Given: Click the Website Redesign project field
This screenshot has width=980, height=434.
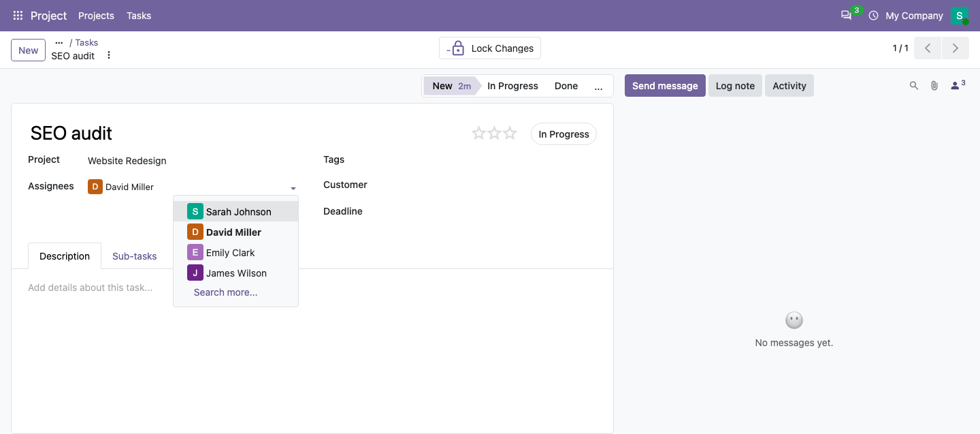Looking at the screenshot, I should click(193, 161).
